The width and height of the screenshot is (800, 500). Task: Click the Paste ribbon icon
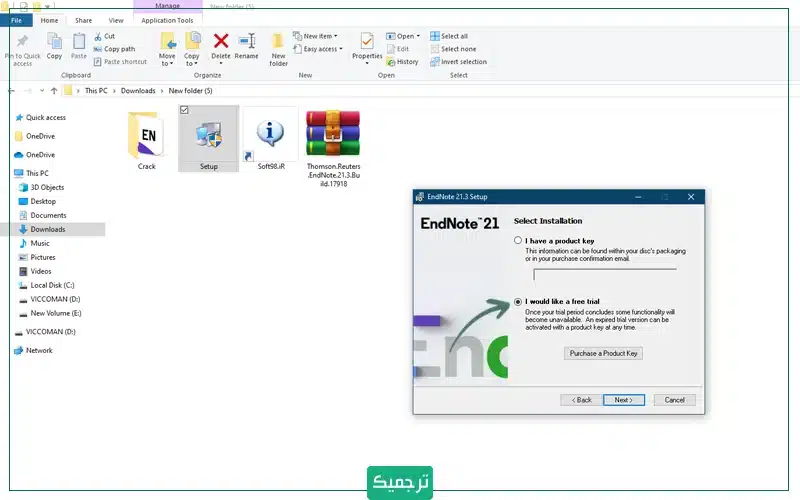pos(79,41)
